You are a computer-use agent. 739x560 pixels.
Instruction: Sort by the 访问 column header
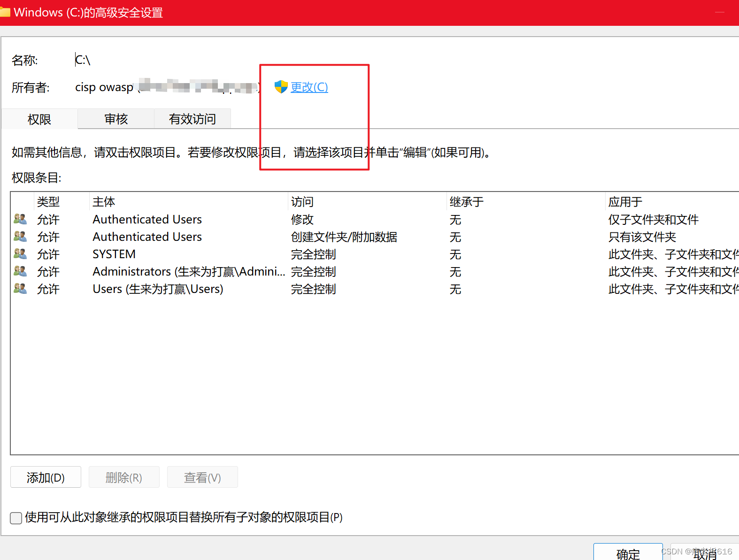(367, 202)
